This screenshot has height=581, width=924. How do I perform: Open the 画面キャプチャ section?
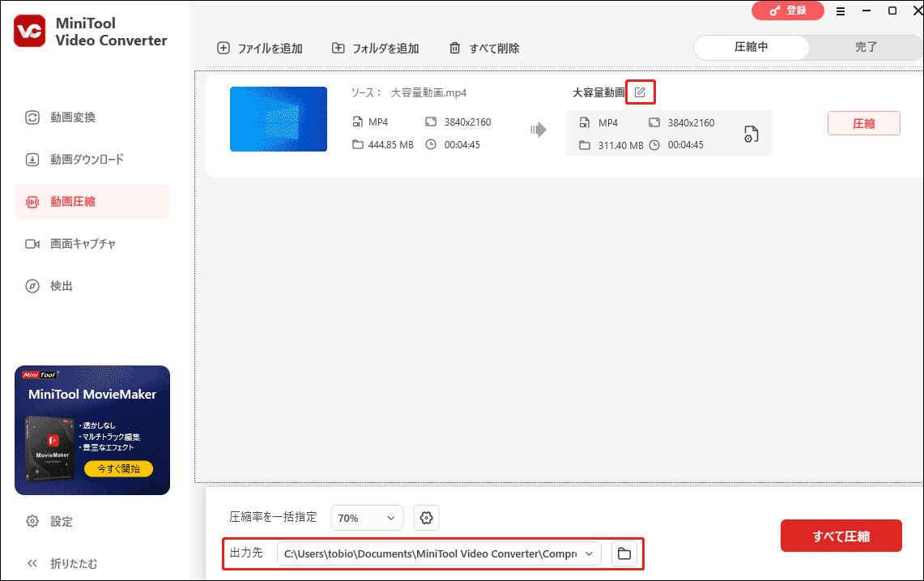[x=92, y=244]
